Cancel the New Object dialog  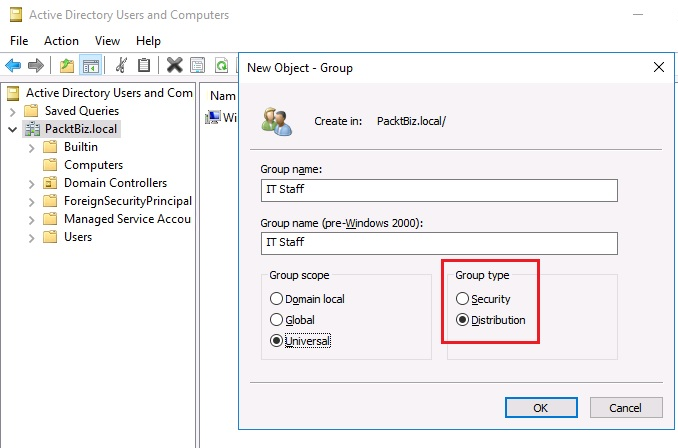click(626, 407)
